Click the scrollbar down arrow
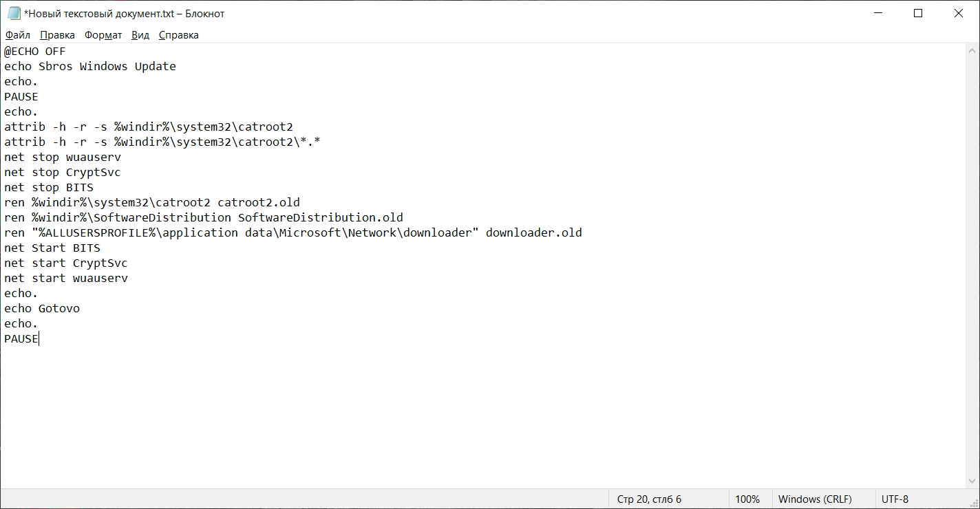The width and height of the screenshot is (980, 509). point(972,480)
